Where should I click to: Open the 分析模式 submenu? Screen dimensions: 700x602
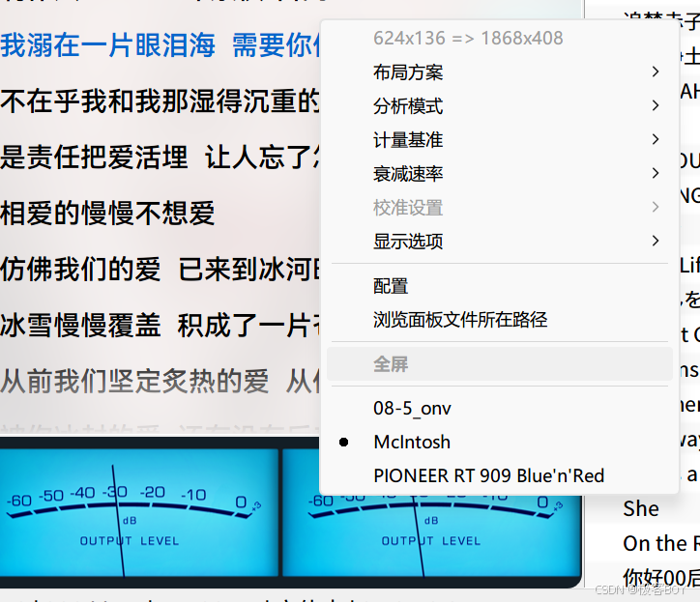pyautogui.click(x=499, y=105)
